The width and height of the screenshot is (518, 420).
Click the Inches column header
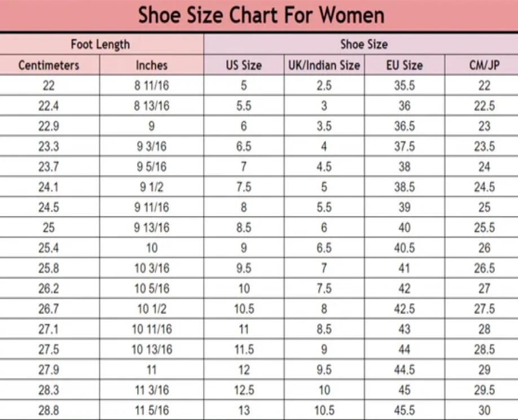coord(151,65)
